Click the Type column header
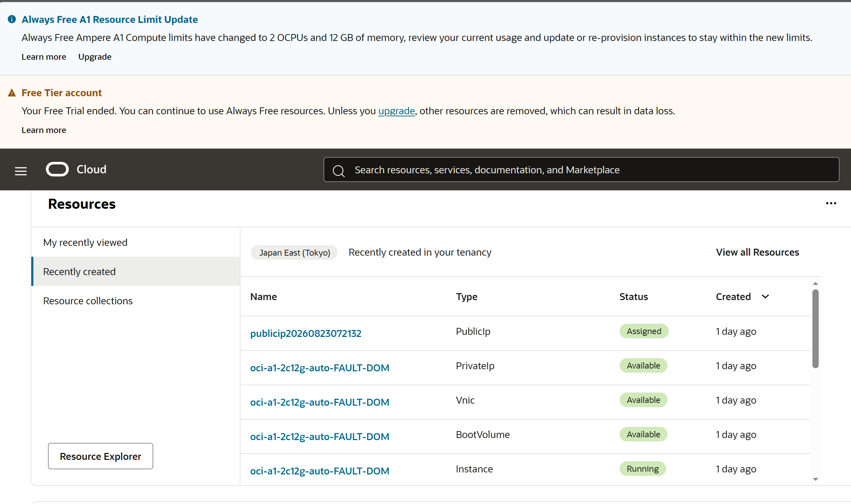The image size is (851, 504). pyautogui.click(x=467, y=297)
